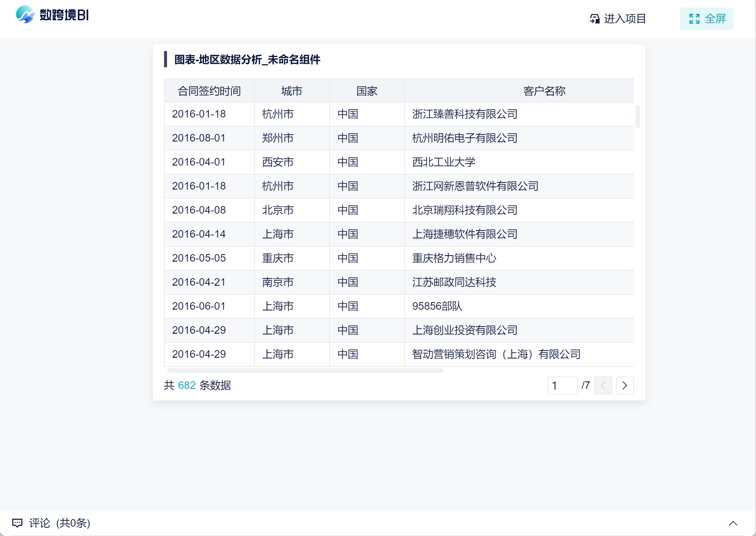The image size is (756, 536).
Task: Expand the comments panel with the up chevron
Action: (x=733, y=523)
